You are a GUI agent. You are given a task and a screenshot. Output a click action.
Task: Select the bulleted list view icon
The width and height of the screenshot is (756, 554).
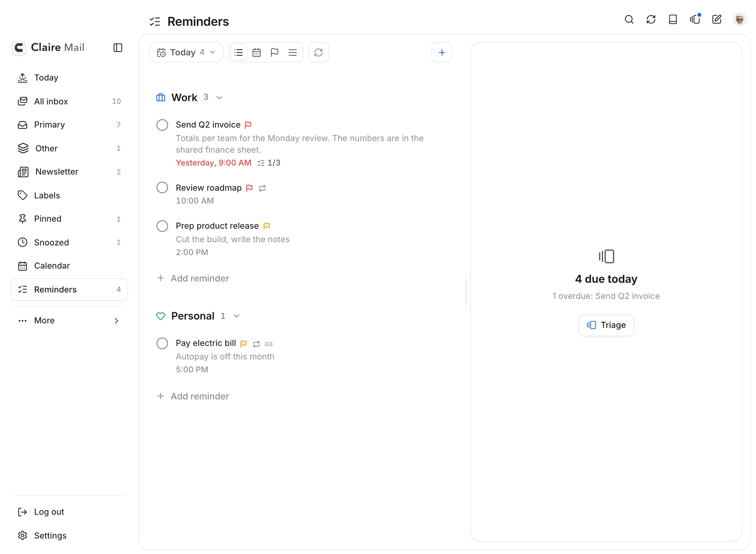pyautogui.click(x=239, y=52)
